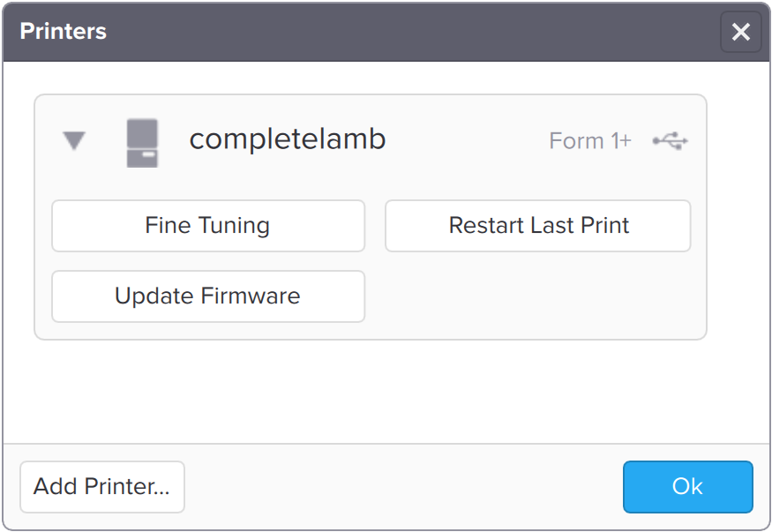This screenshot has height=532, width=772.
Task: Open firmware update from the printer panel
Action: point(207,296)
